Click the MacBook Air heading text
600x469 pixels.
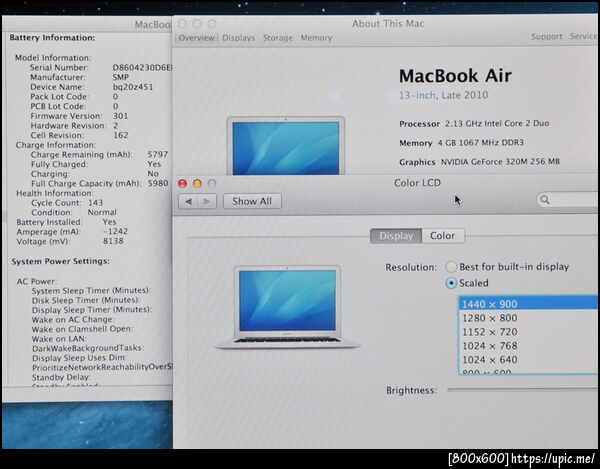455,76
